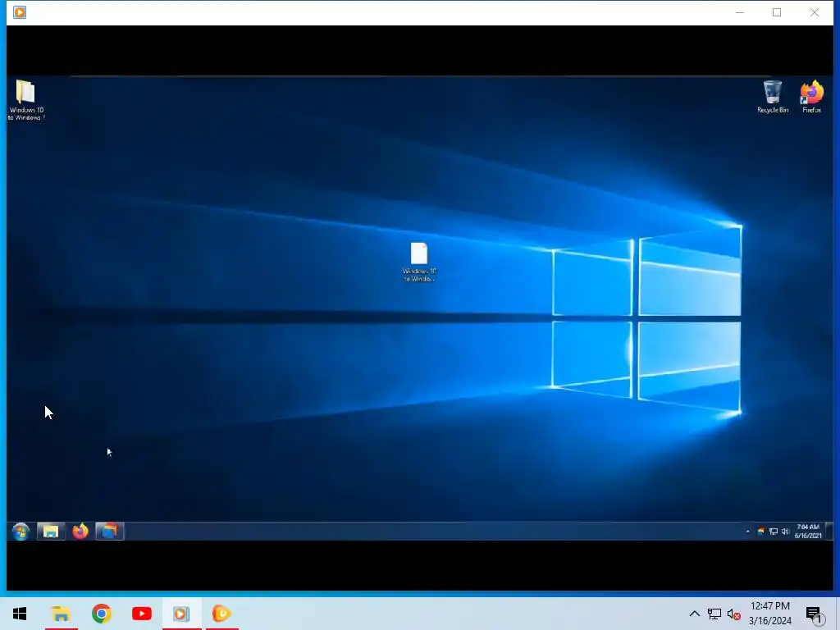Click the media player title bar icon
The image size is (840, 630).
[x=20, y=12]
